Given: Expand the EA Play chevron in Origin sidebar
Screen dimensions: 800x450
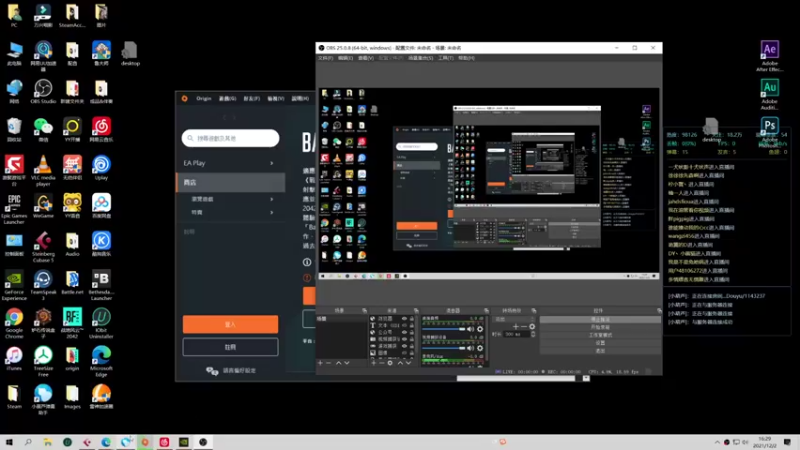Looking at the screenshot, I should tap(271, 163).
